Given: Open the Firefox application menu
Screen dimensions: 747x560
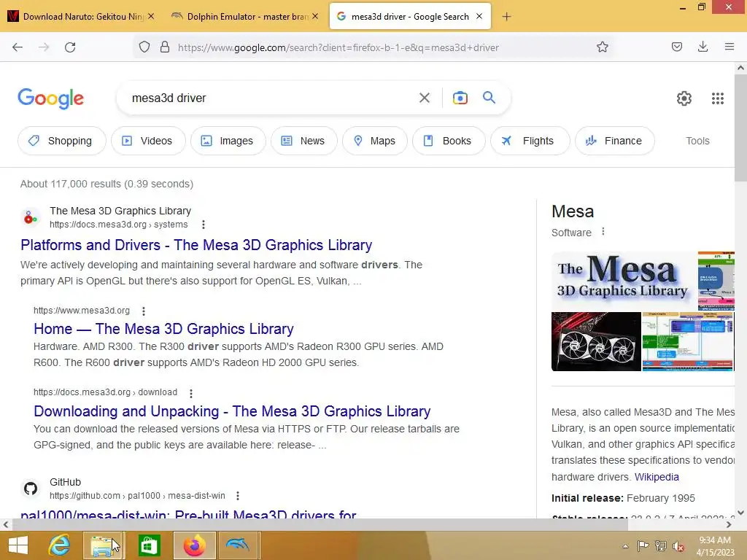Looking at the screenshot, I should 729,47.
